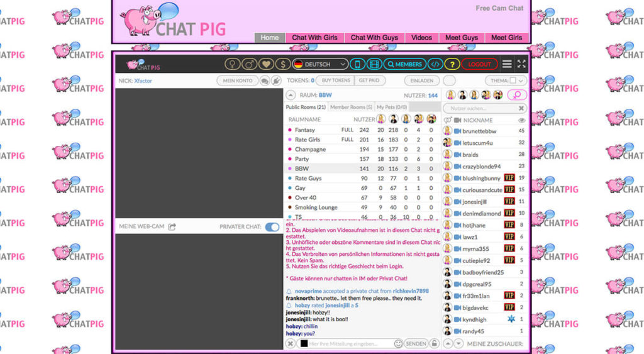Screen dimensions: 644x354
Task: Click the message input field
Action: (351, 343)
